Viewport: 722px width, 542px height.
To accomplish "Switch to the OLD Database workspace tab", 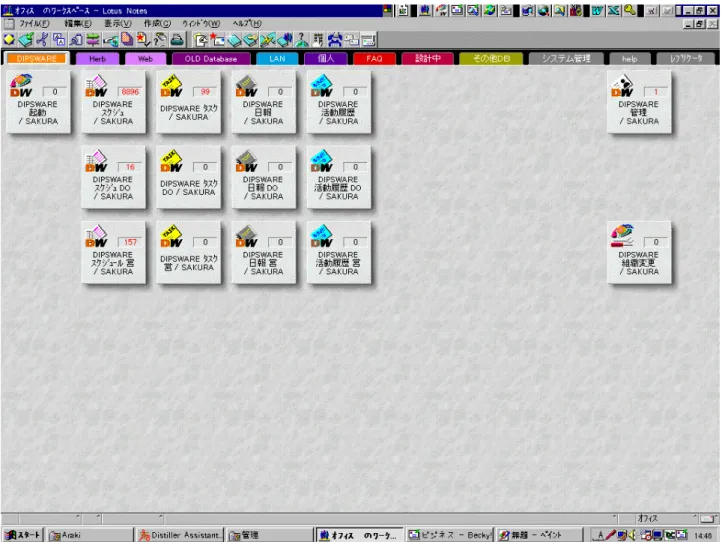I will 211,59.
